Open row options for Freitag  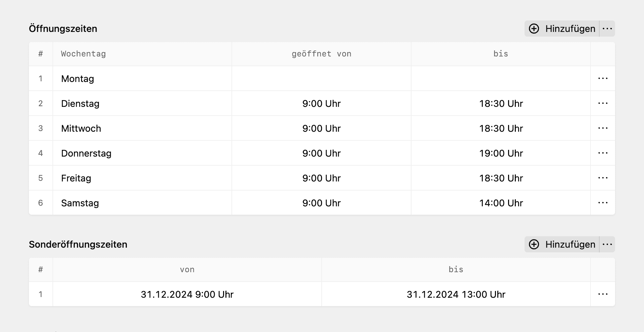tap(603, 178)
